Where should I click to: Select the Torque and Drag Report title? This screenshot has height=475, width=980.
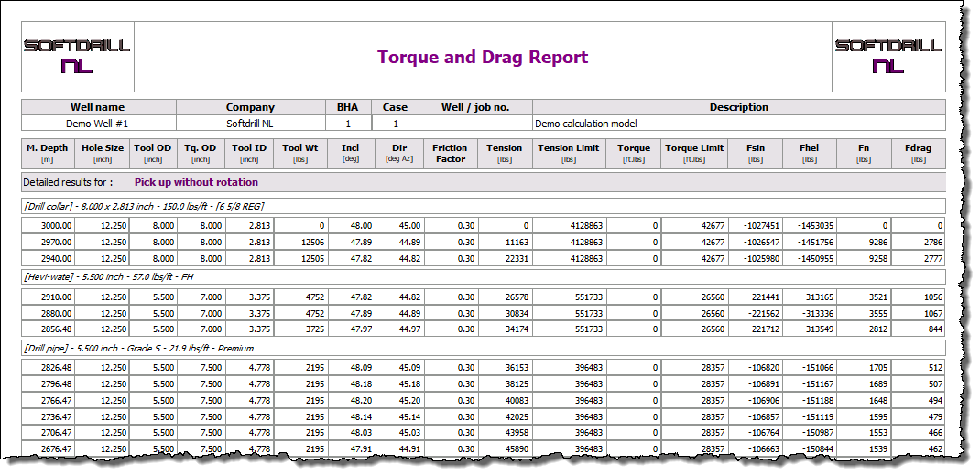pos(482,57)
